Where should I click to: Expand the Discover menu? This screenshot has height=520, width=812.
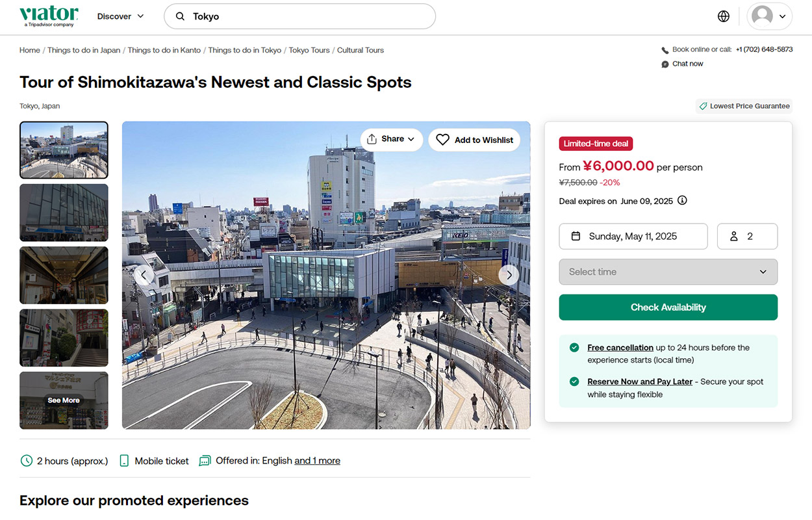tap(121, 16)
